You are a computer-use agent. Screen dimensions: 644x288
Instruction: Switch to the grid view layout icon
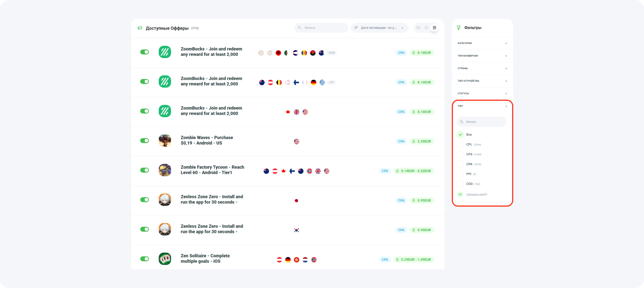(418, 28)
